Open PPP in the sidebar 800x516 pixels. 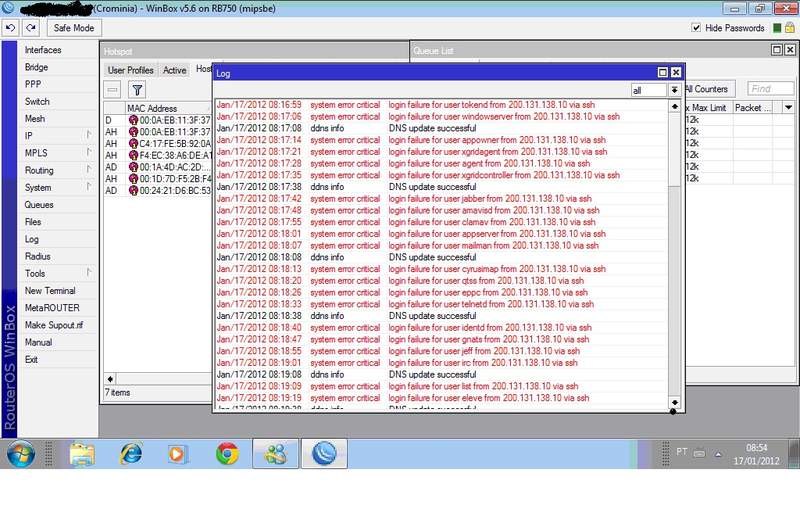(x=33, y=84)
